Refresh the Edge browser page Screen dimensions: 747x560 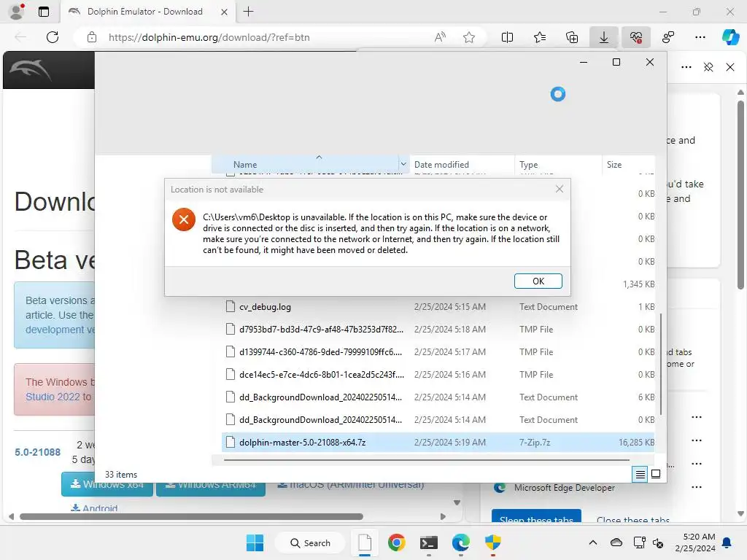point(53,37)
